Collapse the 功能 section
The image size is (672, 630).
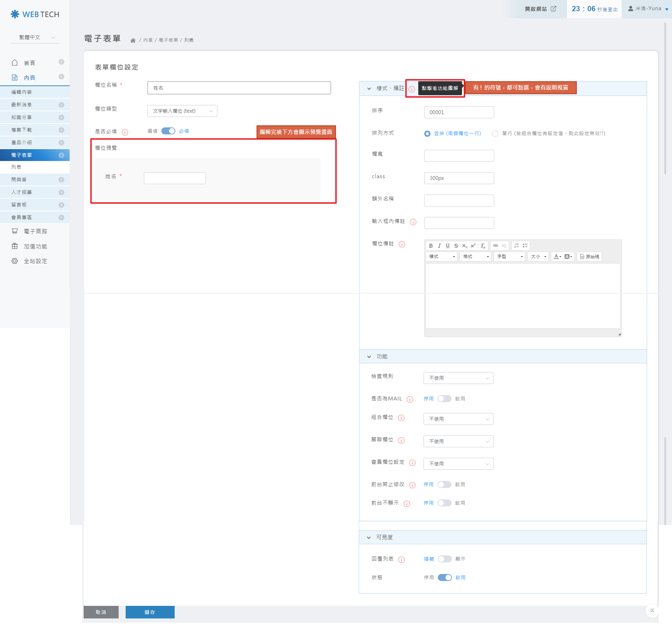pyautogui.click(x=369, y=357)
